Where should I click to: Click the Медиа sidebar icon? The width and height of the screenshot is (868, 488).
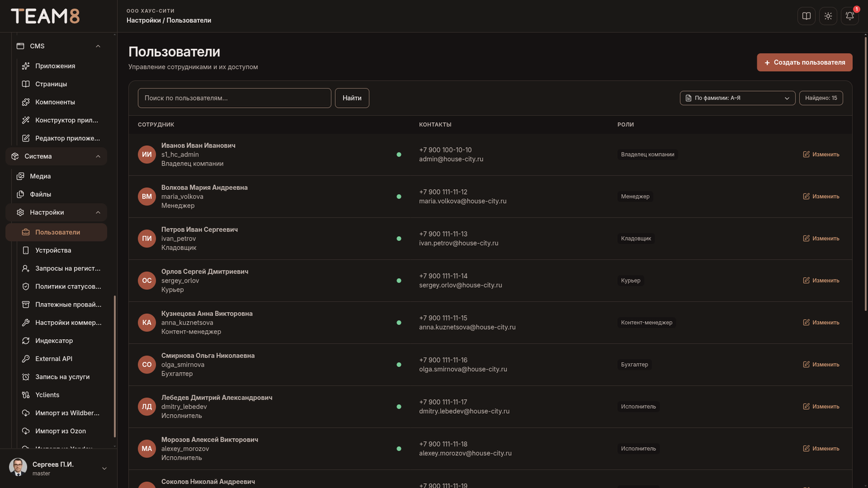pos(20,176)
